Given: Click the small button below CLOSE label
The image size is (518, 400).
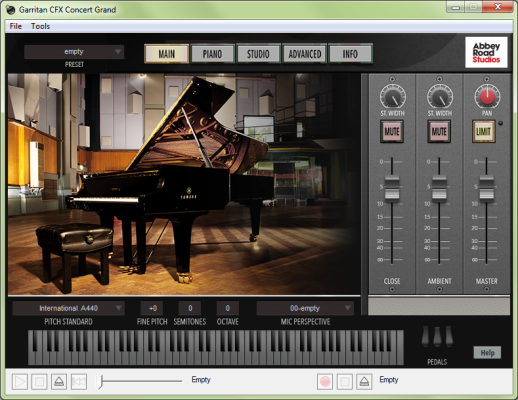Looking at the screenshot, I should 392,289.
